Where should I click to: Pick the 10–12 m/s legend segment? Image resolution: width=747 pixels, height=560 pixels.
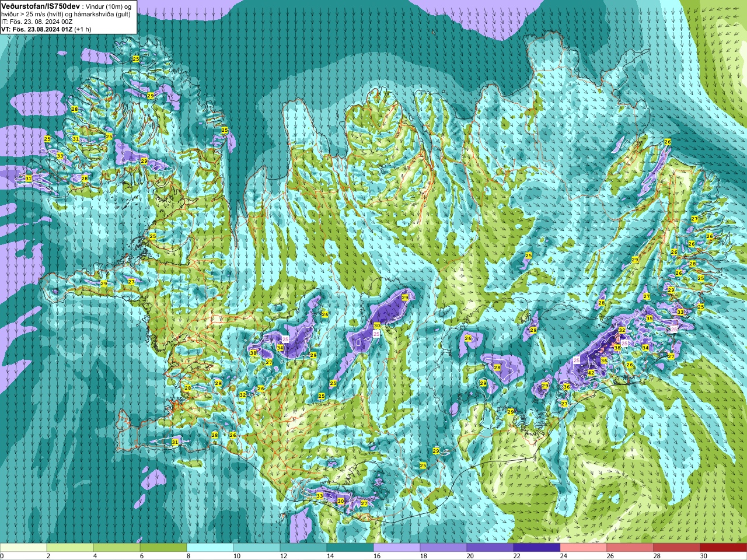coord(257,548)
